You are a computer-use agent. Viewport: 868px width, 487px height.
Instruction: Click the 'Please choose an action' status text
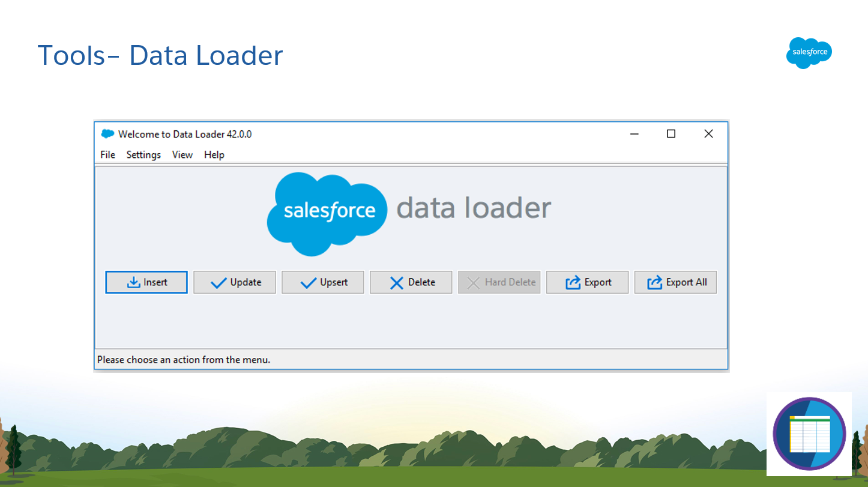(x=184, y=360)
